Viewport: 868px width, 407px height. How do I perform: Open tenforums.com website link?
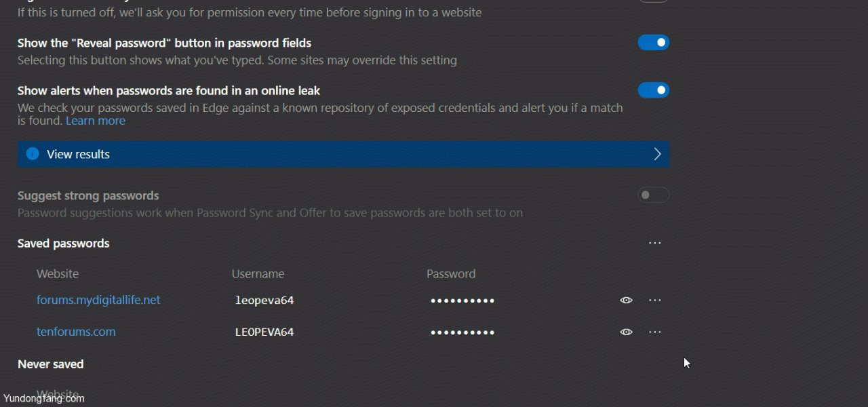76,332
